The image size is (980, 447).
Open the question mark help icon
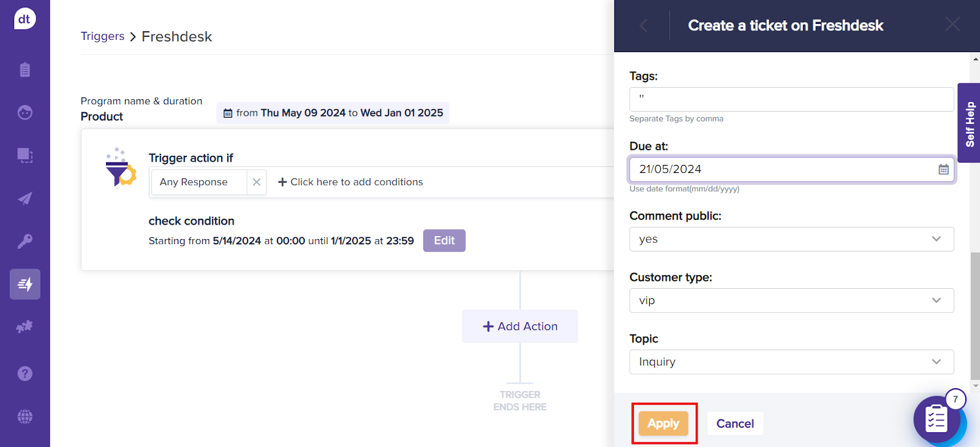24,373
